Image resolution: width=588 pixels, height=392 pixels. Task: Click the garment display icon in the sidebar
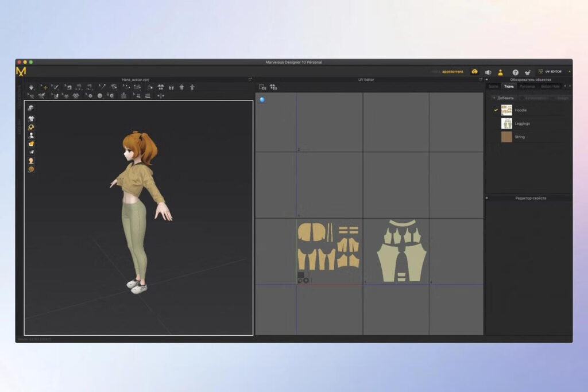(x=31, y=118)
